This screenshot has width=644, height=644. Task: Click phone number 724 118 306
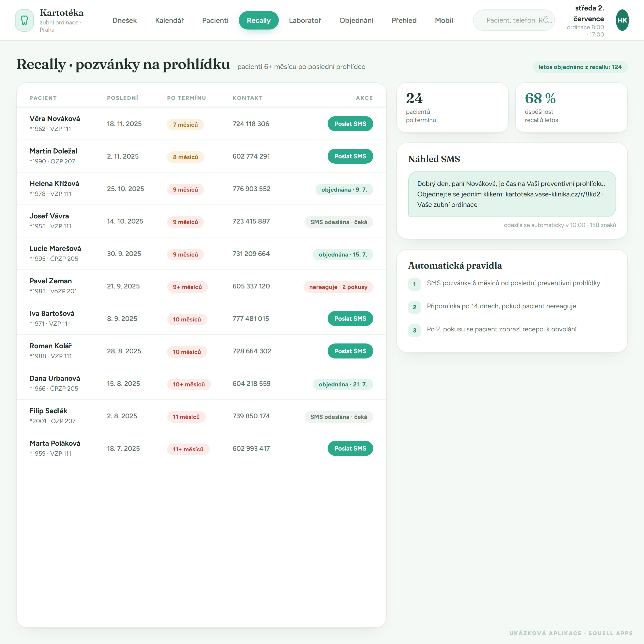tap(251, 124)
